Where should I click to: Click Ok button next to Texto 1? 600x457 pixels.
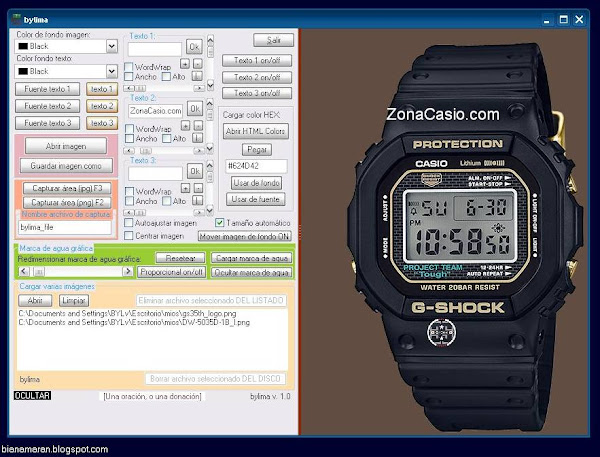tap(194, 47)
